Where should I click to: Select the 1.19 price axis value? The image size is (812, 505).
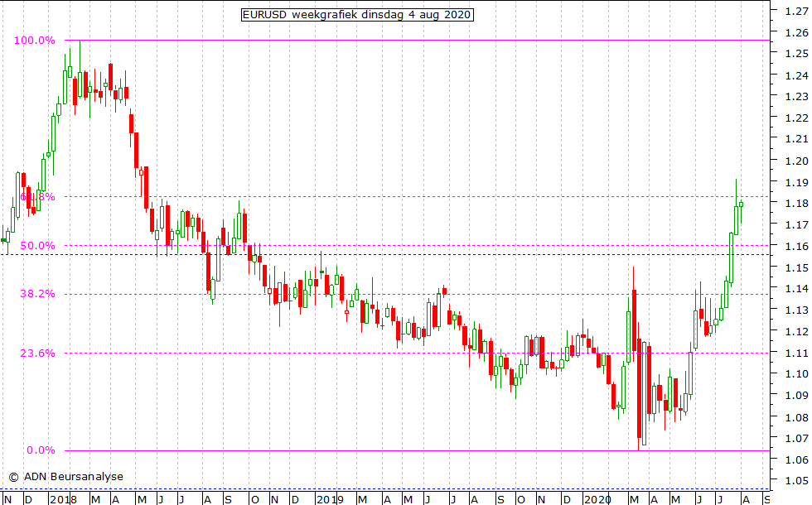[x=796, y=182]
